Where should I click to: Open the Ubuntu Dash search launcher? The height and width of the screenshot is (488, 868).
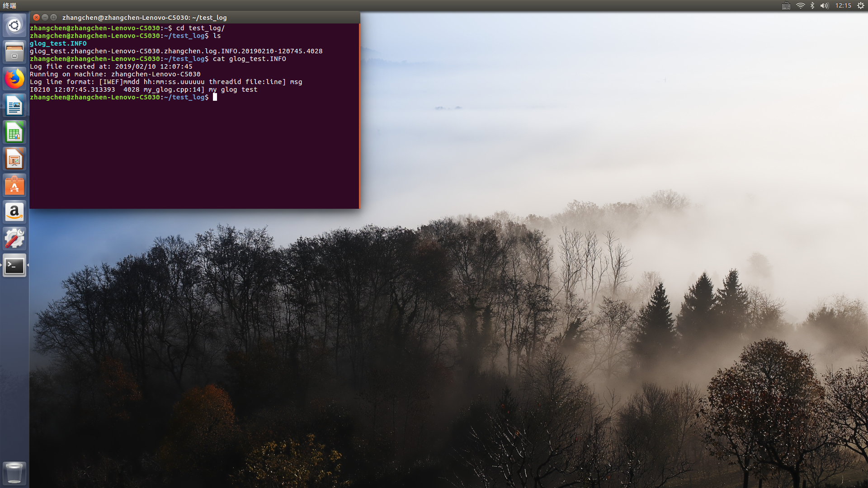pos(14,25)
